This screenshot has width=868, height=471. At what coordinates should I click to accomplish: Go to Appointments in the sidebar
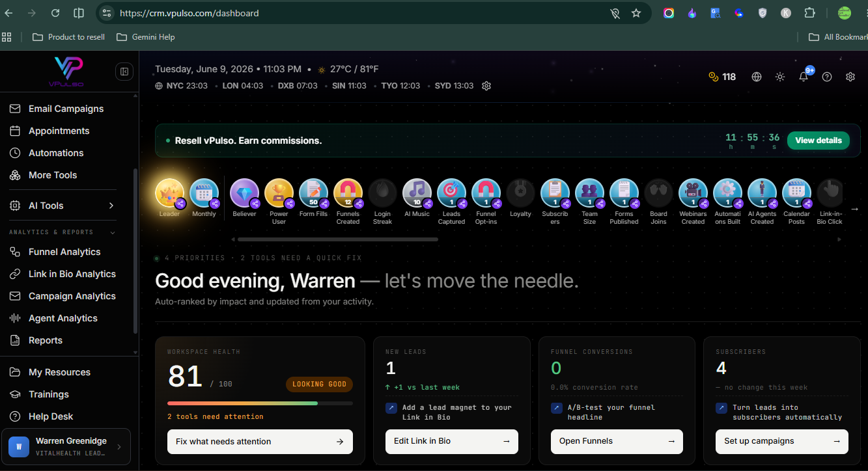pyautogui.click(x=59, y=131)
